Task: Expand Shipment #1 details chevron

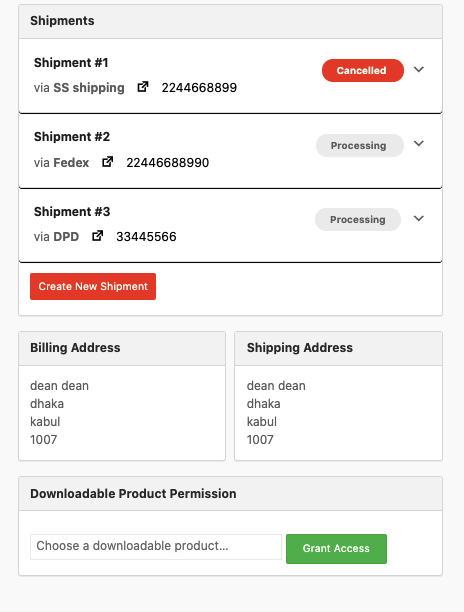Action: [x=419, y=69]
